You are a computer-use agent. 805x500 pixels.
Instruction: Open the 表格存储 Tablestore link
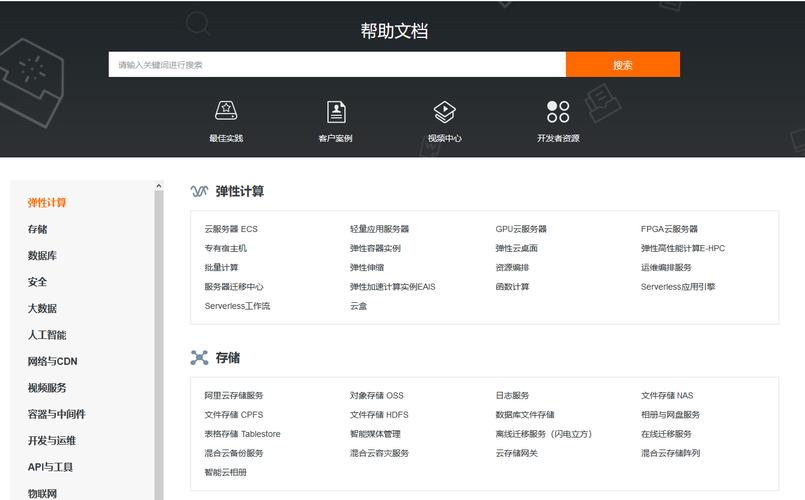pyautogui.click(x=242, y=434)
